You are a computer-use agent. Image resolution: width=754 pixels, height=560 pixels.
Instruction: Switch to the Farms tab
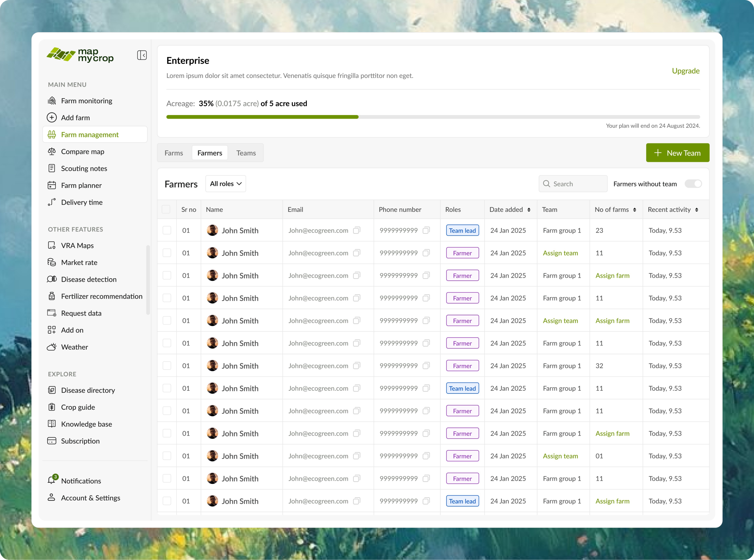[174, 153]
